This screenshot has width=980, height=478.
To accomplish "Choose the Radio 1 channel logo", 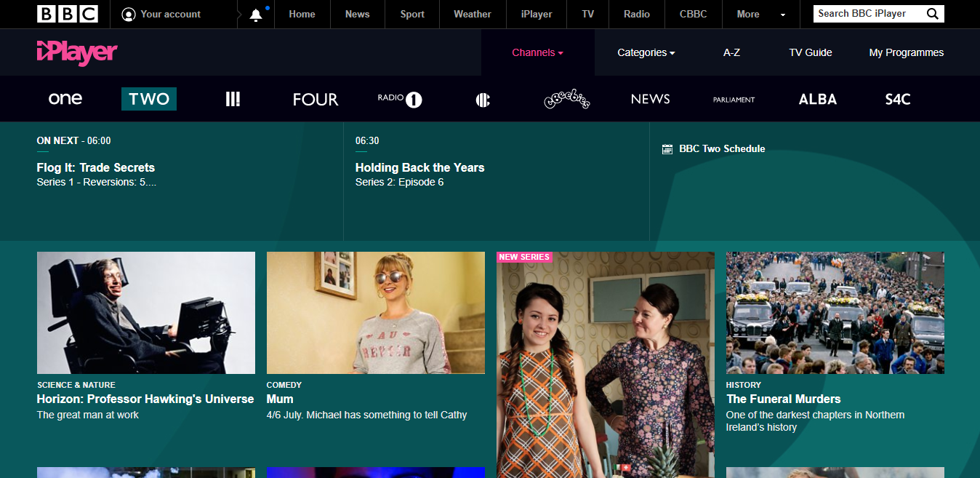I will click(400, 99).
